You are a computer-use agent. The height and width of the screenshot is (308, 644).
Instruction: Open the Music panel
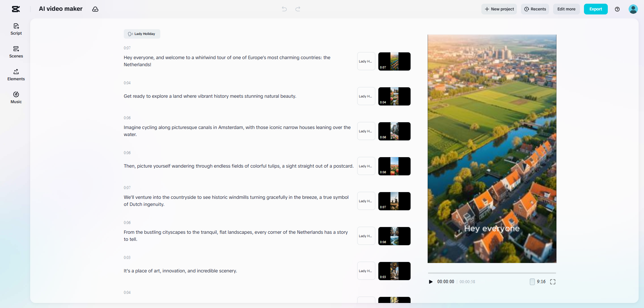pyautogui.click(x=16, y=97)
